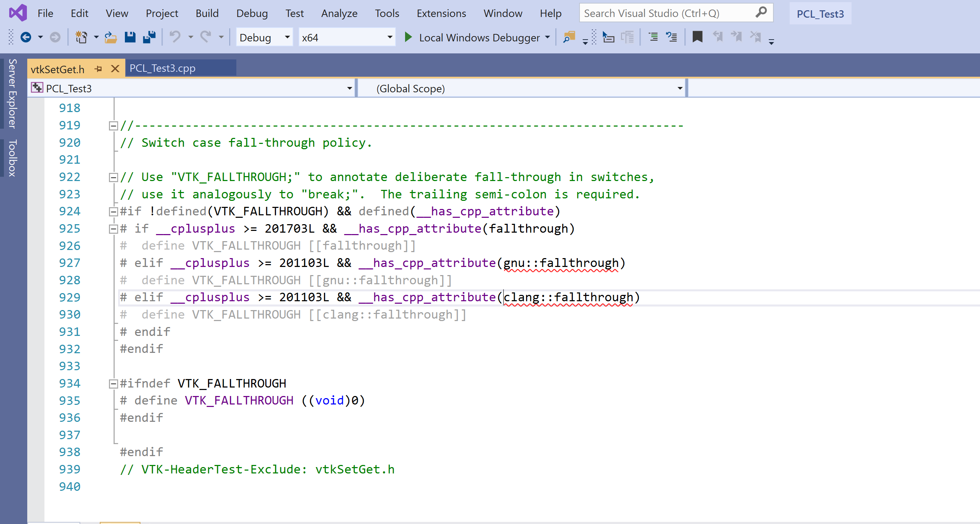
Task: Jump to the next bookmark
Action: (x=736, y=37)
